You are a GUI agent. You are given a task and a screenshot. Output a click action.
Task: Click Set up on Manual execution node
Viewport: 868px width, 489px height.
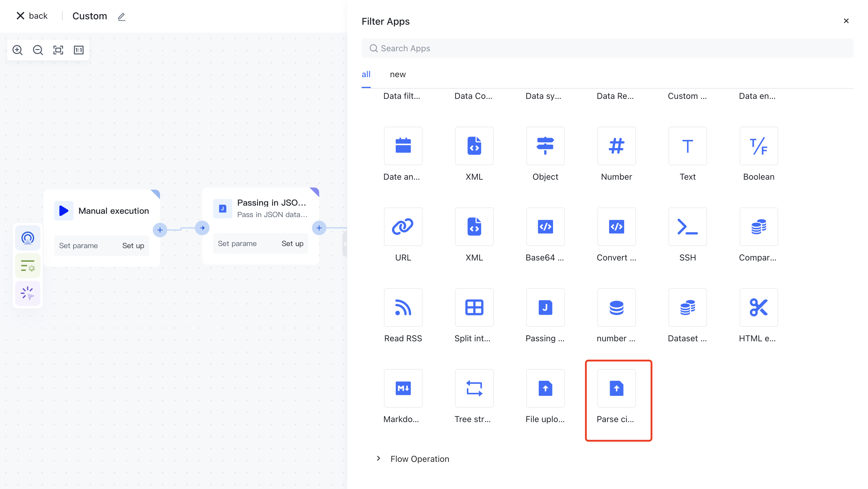[x=133, y=246]
